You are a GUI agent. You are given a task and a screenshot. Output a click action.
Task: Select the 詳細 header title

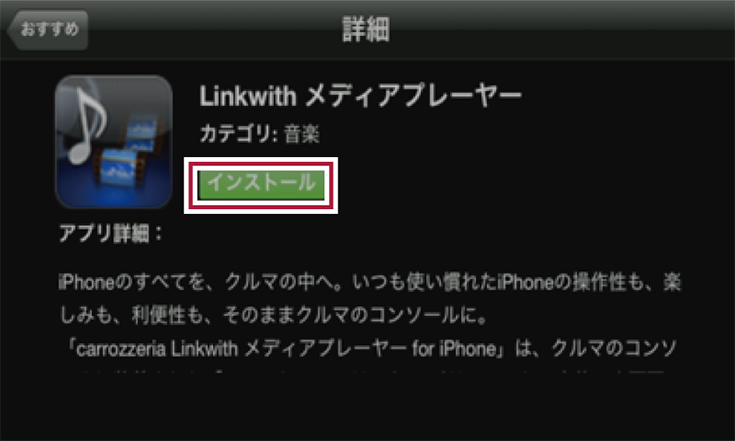[366, 29]
